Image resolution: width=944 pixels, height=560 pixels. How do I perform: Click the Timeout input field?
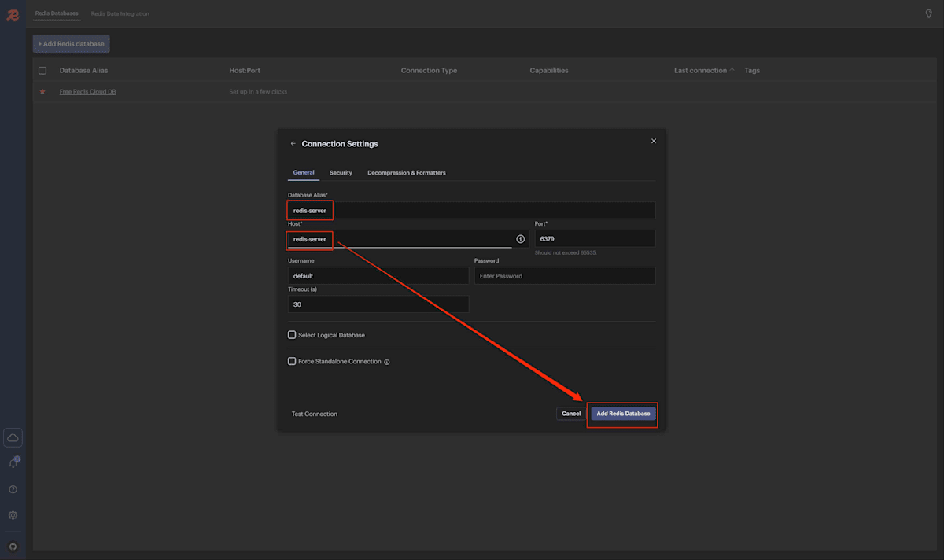[378, 304]
